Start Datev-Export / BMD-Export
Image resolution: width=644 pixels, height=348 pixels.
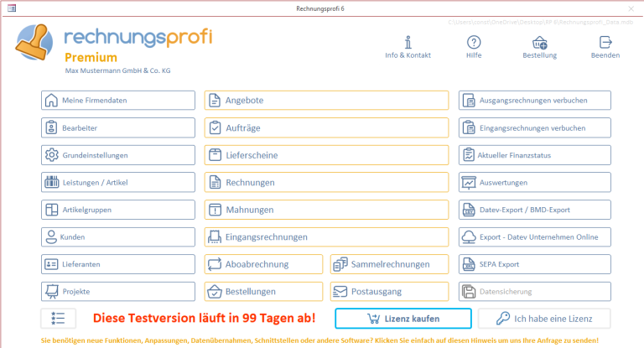coord(535,210)
